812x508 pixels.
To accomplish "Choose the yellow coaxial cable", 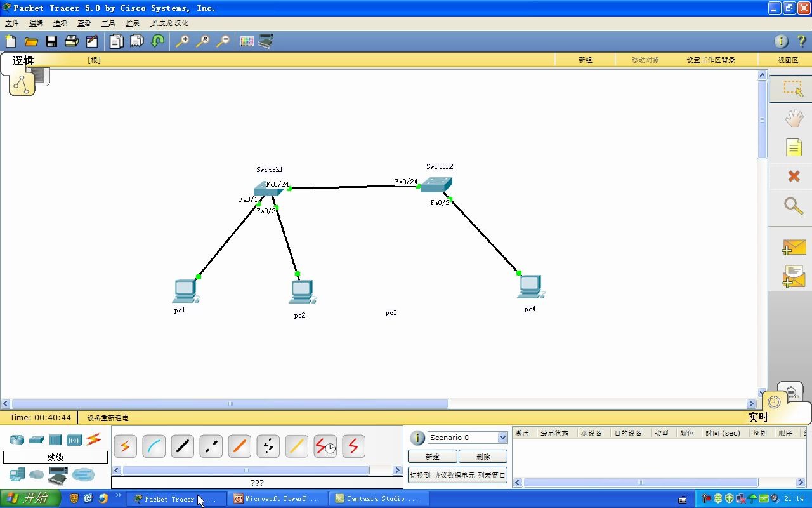I will pos(296,446).
